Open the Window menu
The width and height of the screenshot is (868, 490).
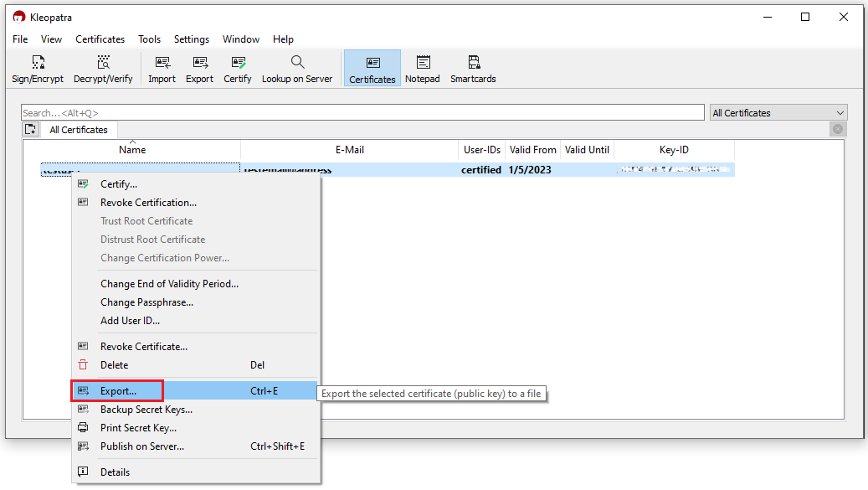(x=241, y=39)
